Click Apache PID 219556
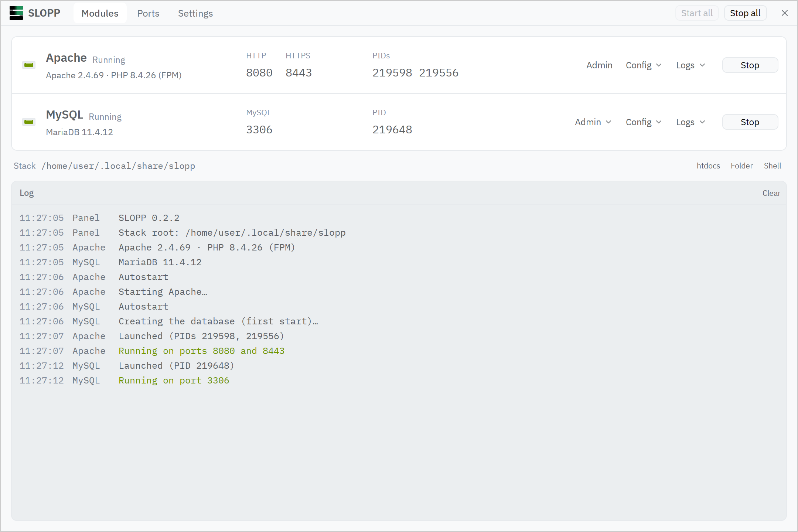This screenshot has height=532, width=798. coord(439,72)
